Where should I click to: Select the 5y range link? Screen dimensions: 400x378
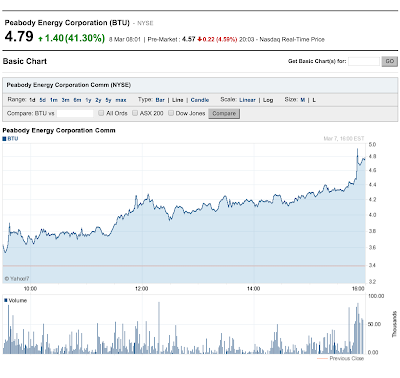click(x=108, y=100)
